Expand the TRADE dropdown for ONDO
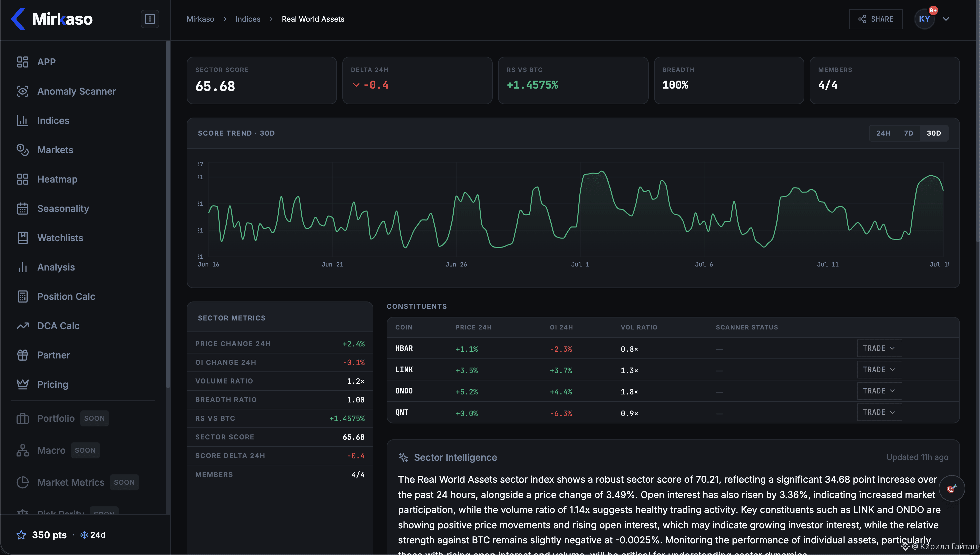The image size is (980, 555). (x=879, y=391)
